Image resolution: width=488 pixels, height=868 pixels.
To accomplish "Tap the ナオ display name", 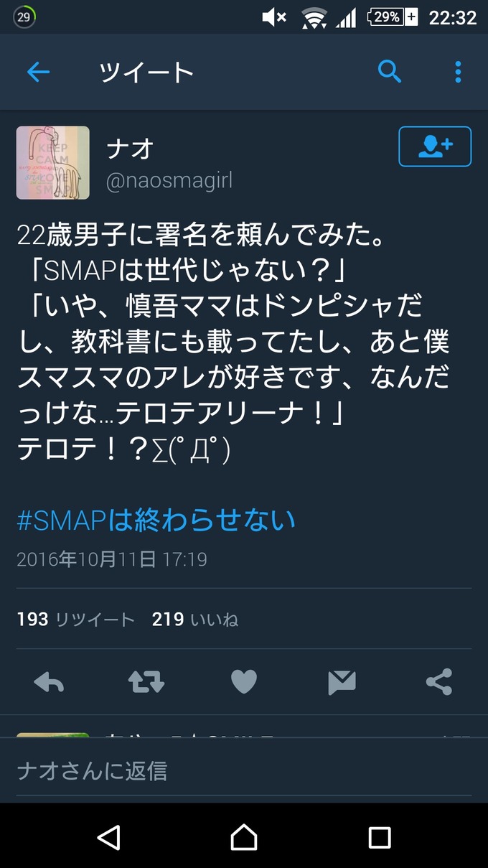I will [130, 149].
